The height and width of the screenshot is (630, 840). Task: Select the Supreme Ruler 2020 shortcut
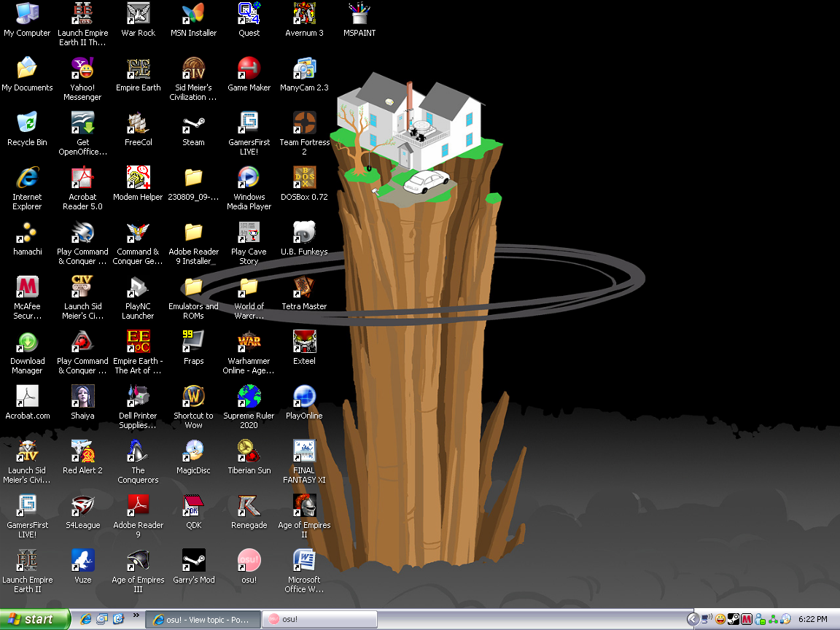pos(249,407)
